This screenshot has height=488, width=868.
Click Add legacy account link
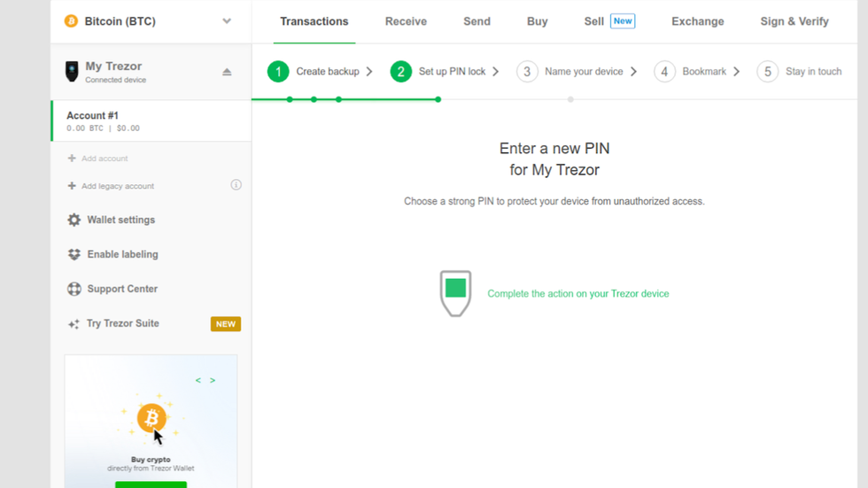(x=118, y=186)
